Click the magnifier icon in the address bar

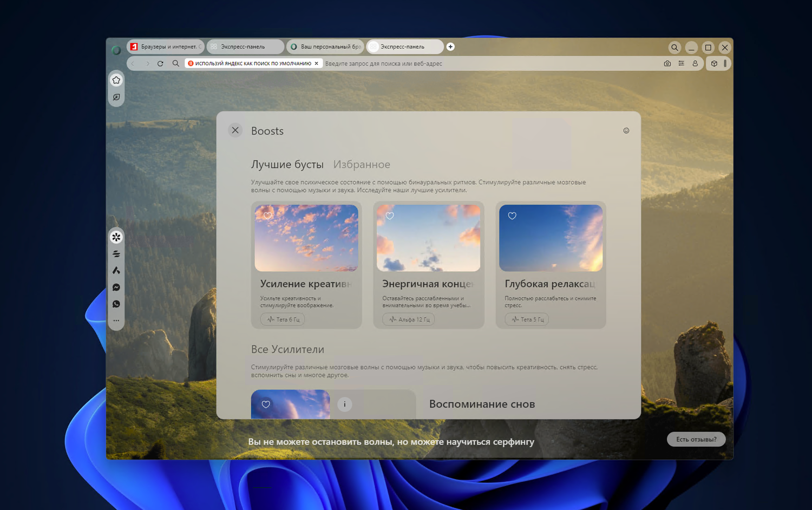(x=176, y=63)
